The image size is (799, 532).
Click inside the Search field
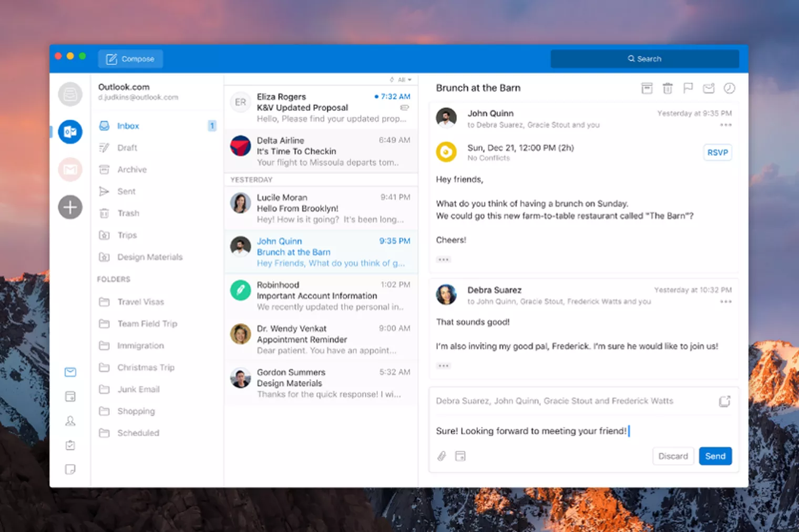tap(644, 58)
